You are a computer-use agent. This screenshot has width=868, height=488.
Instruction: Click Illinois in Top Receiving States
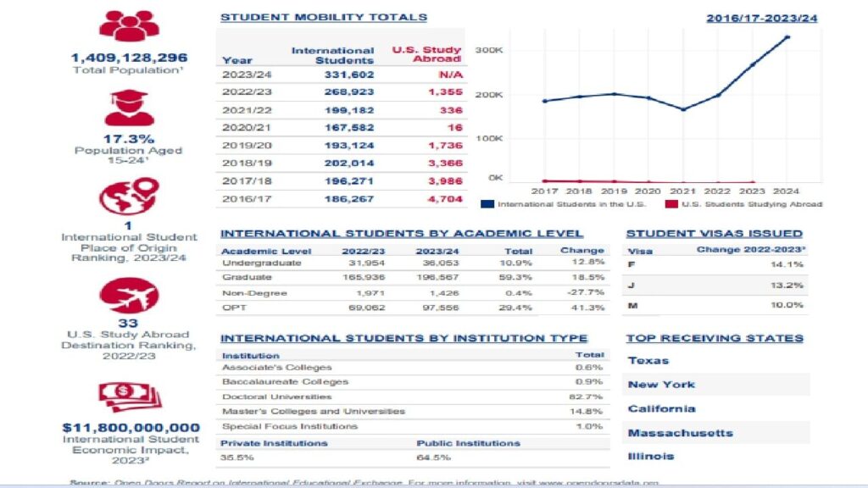click(651, 457)
